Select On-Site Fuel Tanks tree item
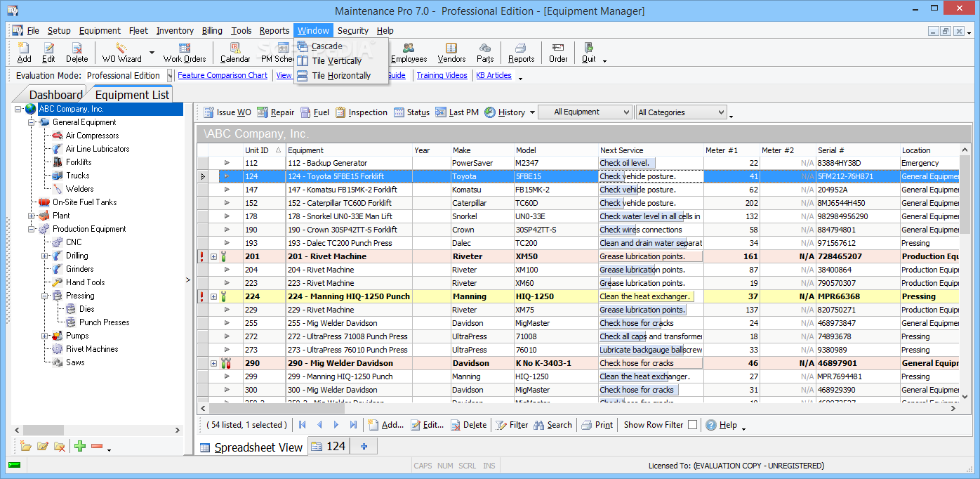This screenshot has height=479, width=980. point(84,202)
